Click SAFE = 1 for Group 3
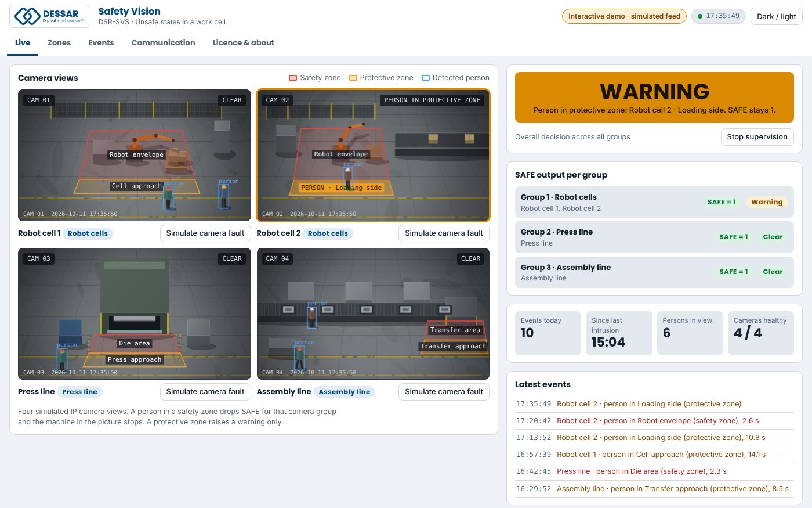The image size is (812, 508). pos(734,272)
